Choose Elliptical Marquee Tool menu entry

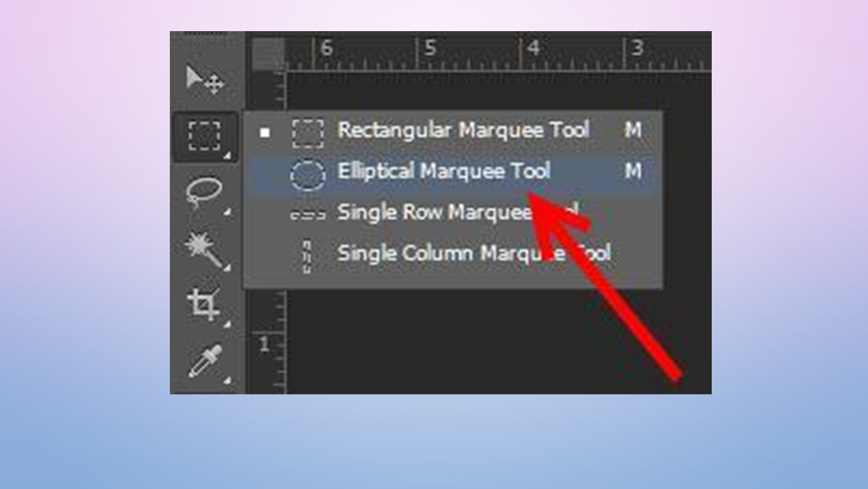tap(453, 172)
